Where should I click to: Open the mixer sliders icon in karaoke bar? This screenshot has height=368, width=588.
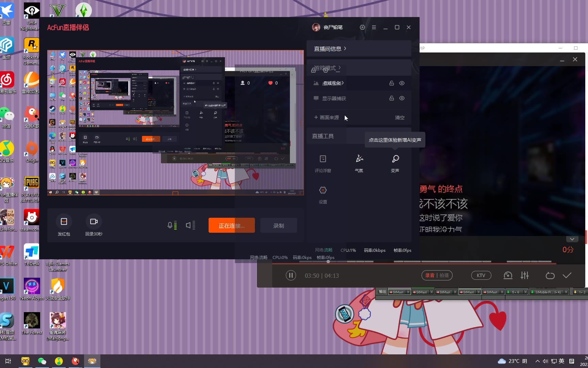click(524, 275)
